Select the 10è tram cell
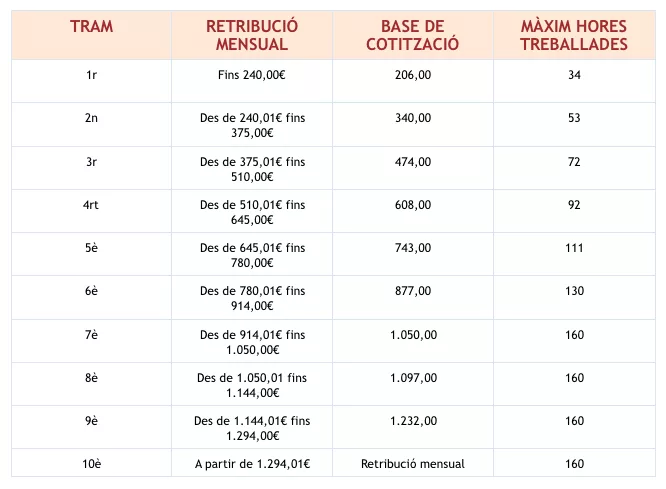Screen dimensions: 666x489 (x=92, y=464)
